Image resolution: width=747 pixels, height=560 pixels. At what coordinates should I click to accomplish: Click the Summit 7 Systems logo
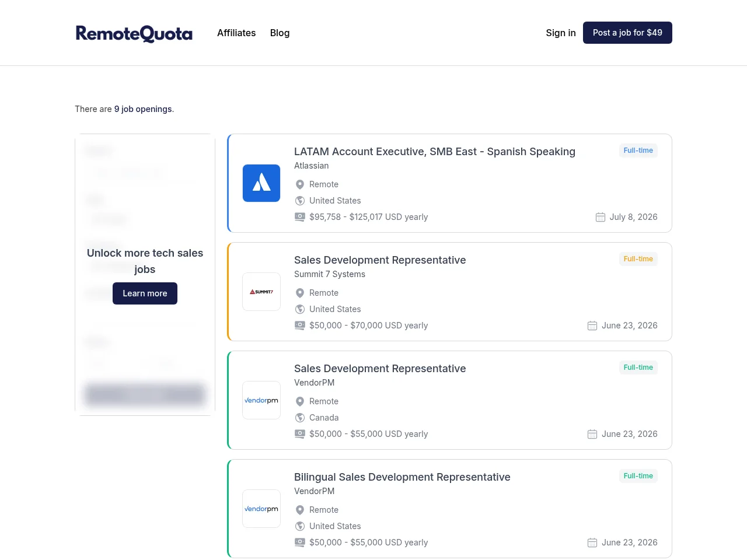pyautogui.click(x=261, y=292)
